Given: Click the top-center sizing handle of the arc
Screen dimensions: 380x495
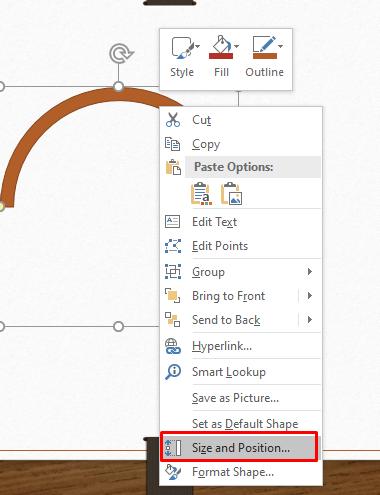Looking at the screenshot, I should click(x=118, y=87).
